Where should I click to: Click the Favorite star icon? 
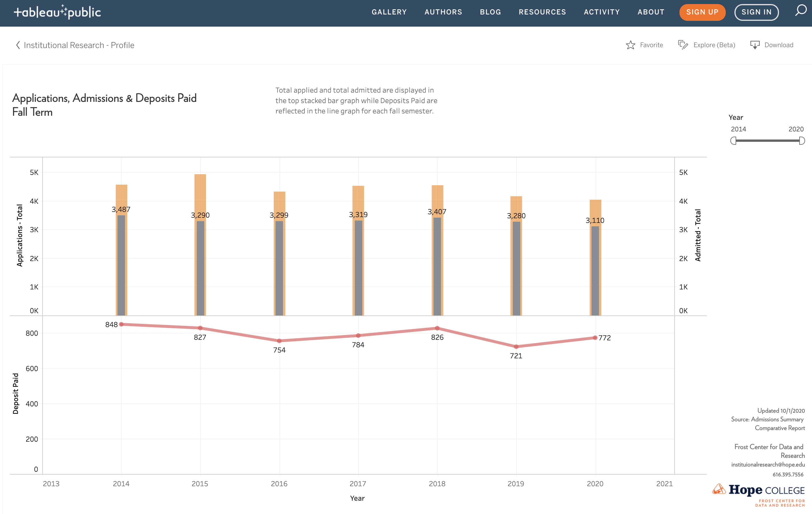pos(630,45)
